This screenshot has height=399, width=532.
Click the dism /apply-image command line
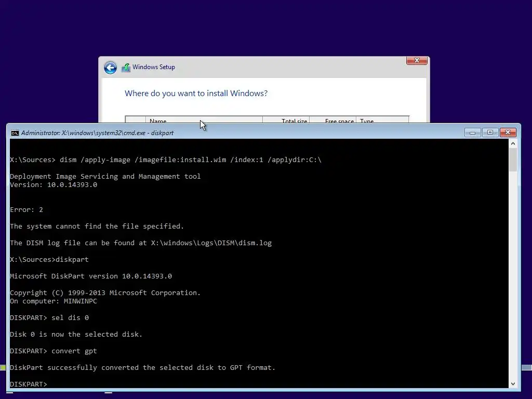(166, 160)
